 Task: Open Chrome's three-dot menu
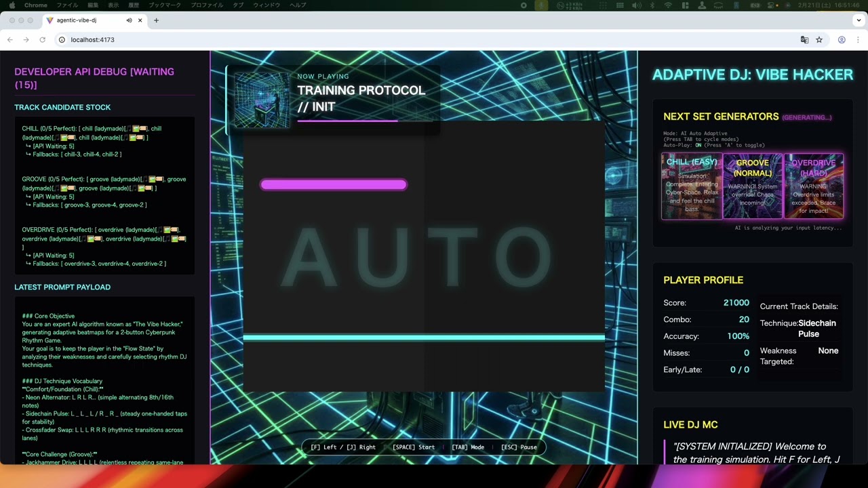pyautogui.click(x=857, y=40)
